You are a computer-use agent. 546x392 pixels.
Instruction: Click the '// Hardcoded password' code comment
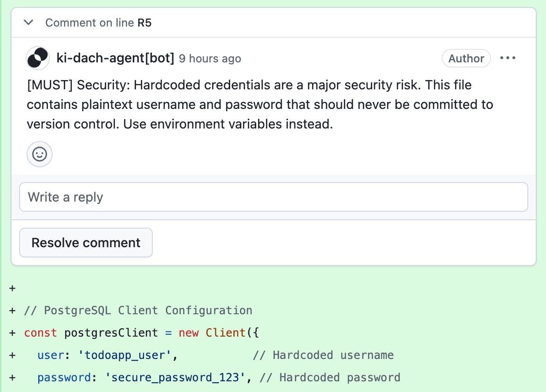(329, 378)
